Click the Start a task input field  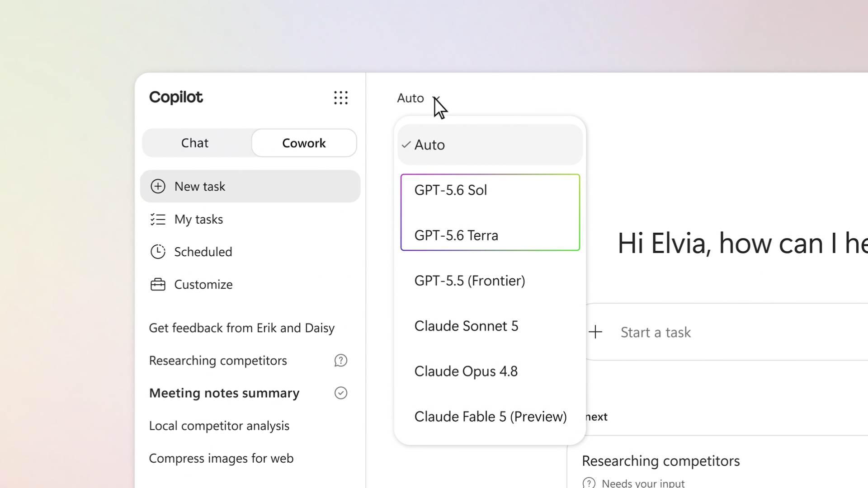[x=727, y=332]
